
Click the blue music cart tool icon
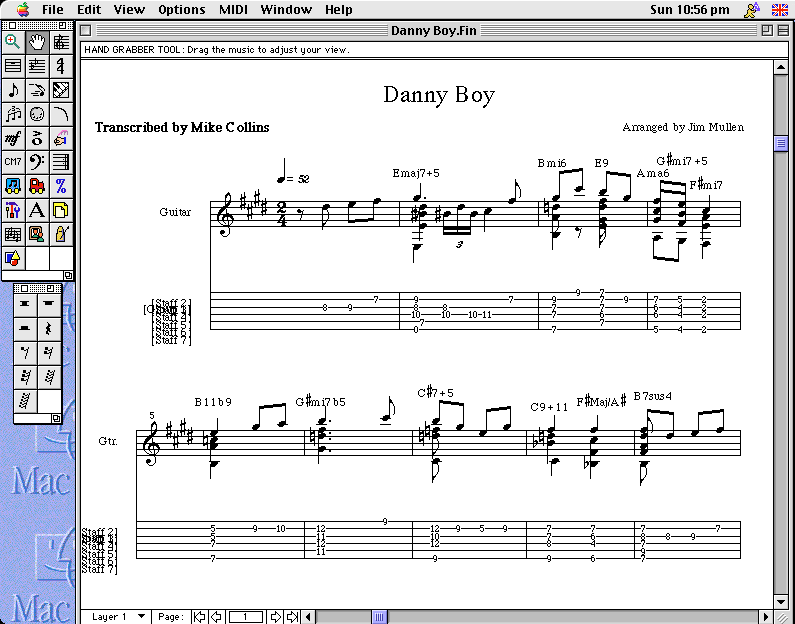coord(13,187)
